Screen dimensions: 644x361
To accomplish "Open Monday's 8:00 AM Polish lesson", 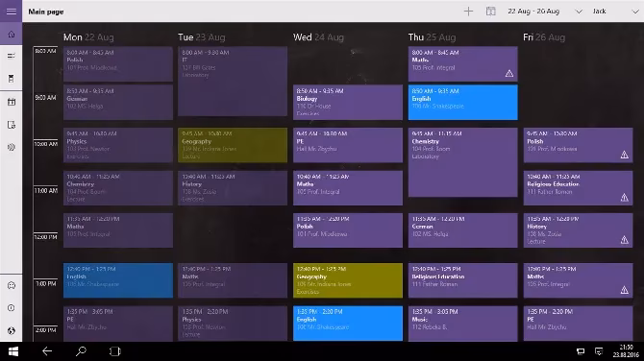I will point(118,63).
